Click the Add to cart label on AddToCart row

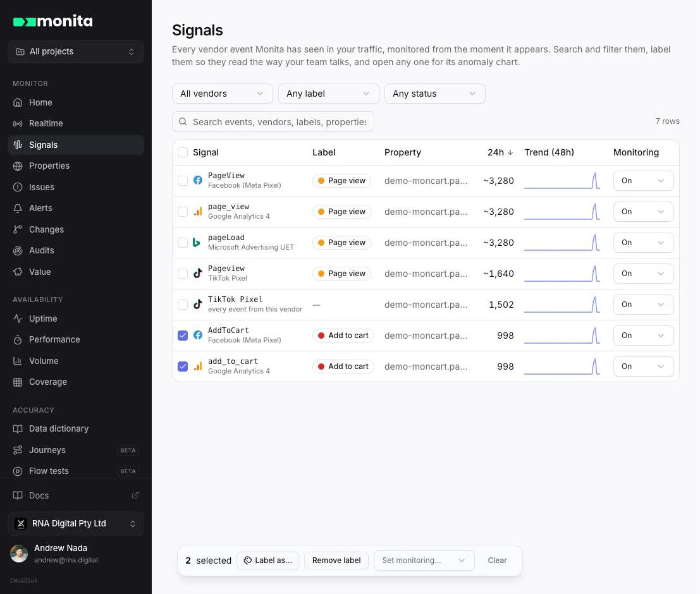(x=343, y=335)
